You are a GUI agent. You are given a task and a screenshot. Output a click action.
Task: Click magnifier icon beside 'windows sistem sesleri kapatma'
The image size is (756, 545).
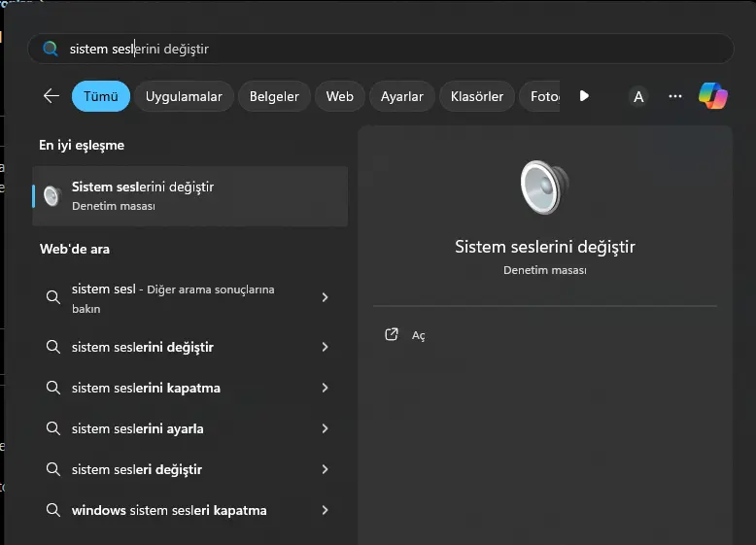click(53, 510)
